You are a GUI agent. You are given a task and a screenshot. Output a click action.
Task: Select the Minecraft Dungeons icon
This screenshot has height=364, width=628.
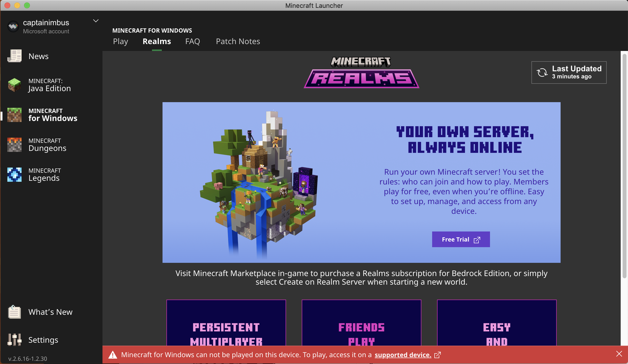[14, 145]
